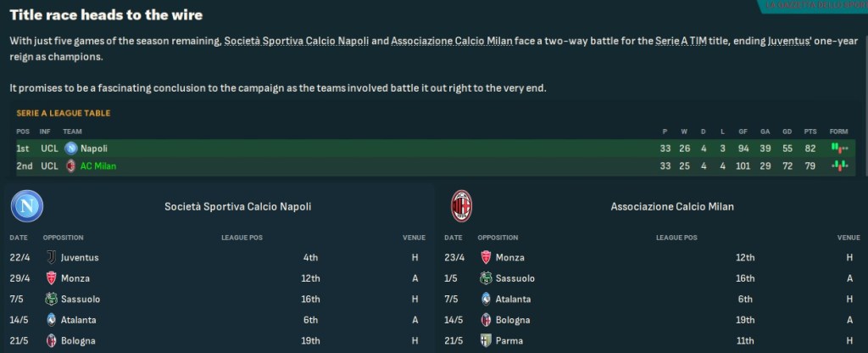The image size is (868, 353).
Task: Select the Sassuolo badge in Milan's fixture list
Action: pyautogui.click(x=487, y=278)
